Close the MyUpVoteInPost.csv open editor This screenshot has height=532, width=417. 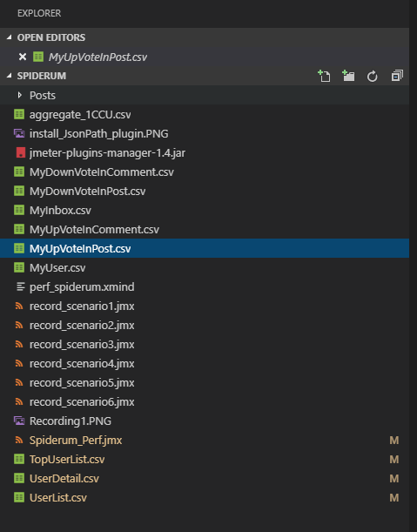23,57
